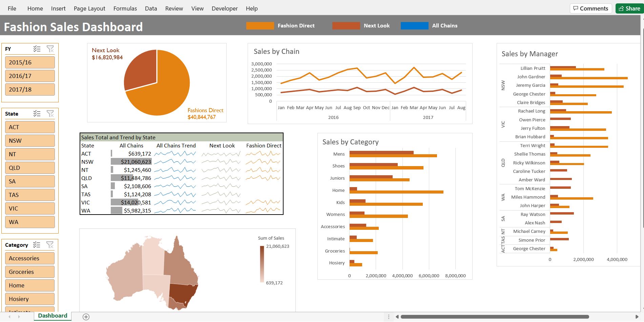The width and height of the screenshot is (644, 322).
Task: Toggle the Groceries category slicer item
Action: point(30,272)
